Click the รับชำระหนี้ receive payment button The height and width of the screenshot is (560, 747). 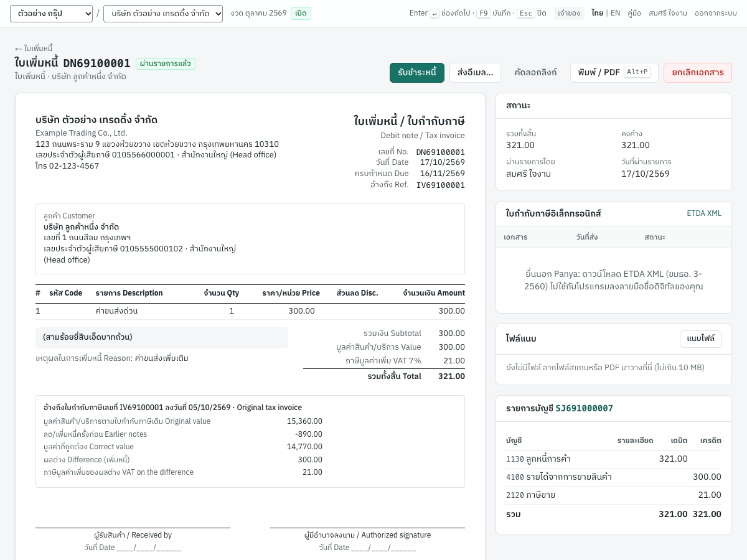(417, 73)
